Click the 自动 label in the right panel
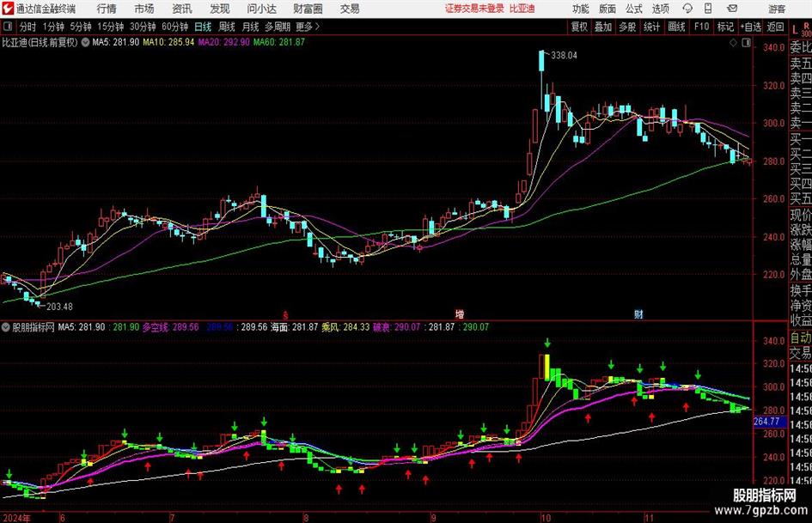The height and width of the screenshot is (523, 812). click(x=801, y=338)
